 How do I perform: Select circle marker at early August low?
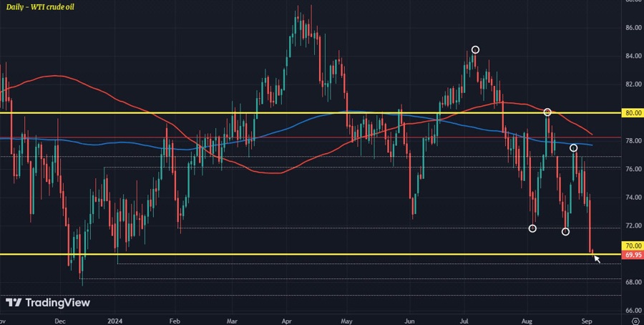(x=532, y=228)
